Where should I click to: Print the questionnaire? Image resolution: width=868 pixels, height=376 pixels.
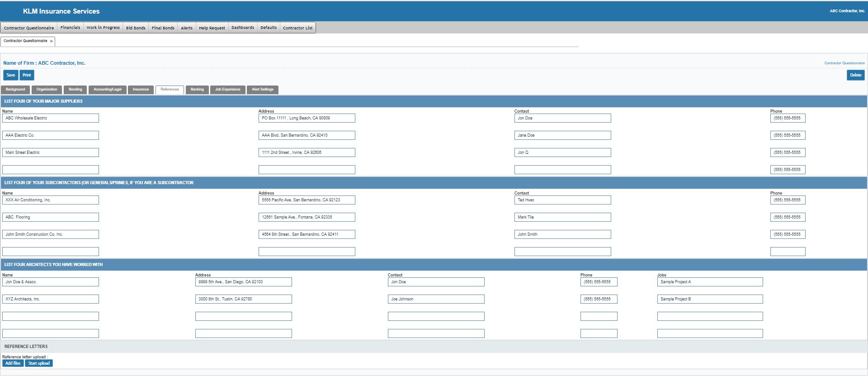click(27, 75)
